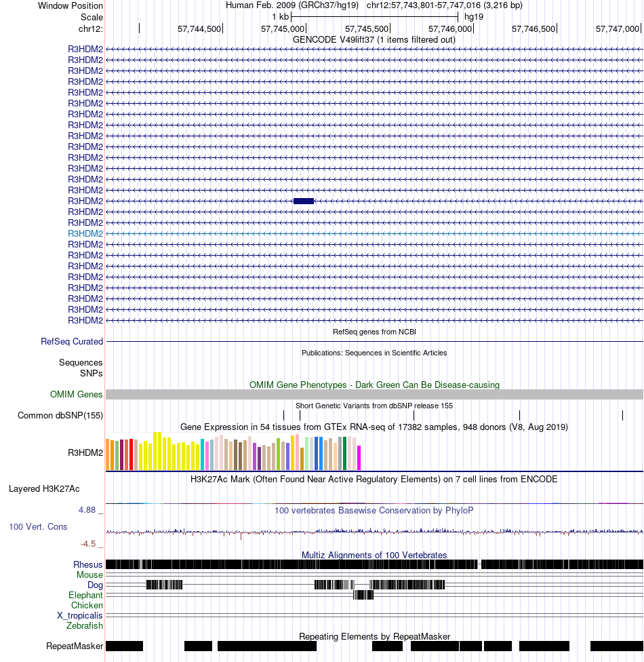Open Publications: Sequences in Scientific Articles title
Image resolution: width=644 pixels, height=662 pixels.
pyautogui.click(x=374, y=353)
